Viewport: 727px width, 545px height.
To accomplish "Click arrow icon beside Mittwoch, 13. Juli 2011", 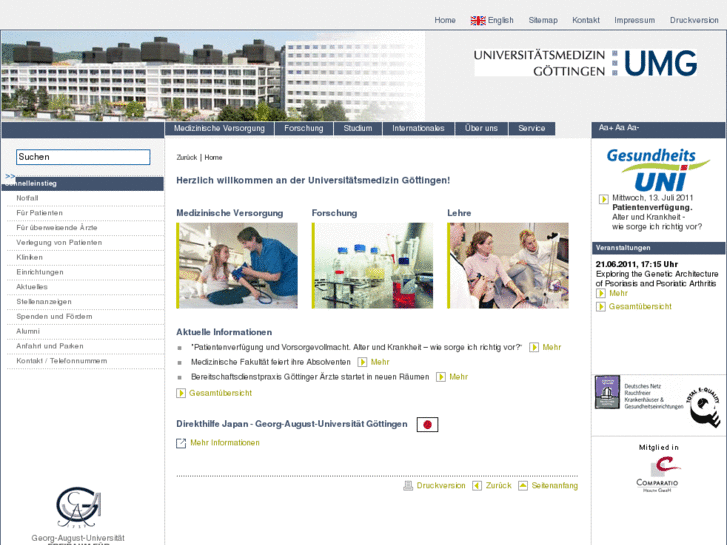I will click(603, 199).
